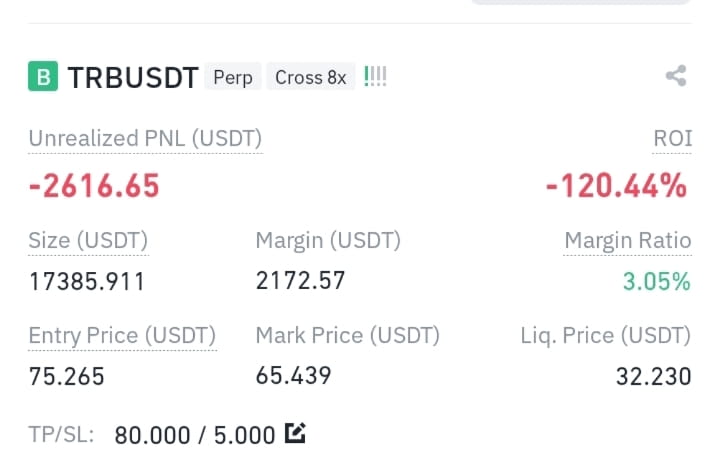Select the -2616.65 PNL value
This screenshot has height=474, width=720.
pos(94,186)
